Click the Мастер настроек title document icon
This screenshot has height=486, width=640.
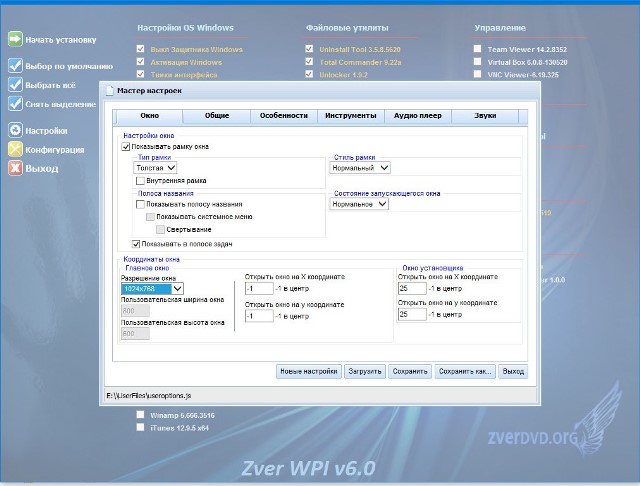(109, 91)
